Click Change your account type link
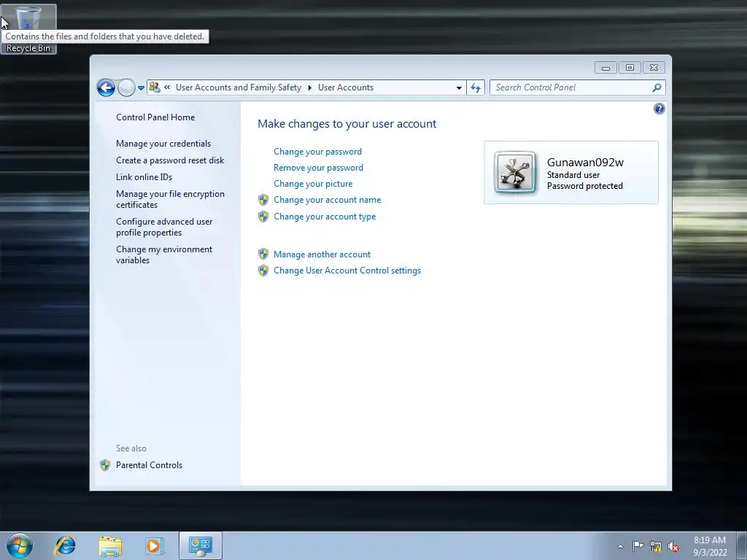This screenshot has width=747, height=560. coord(325,217)
